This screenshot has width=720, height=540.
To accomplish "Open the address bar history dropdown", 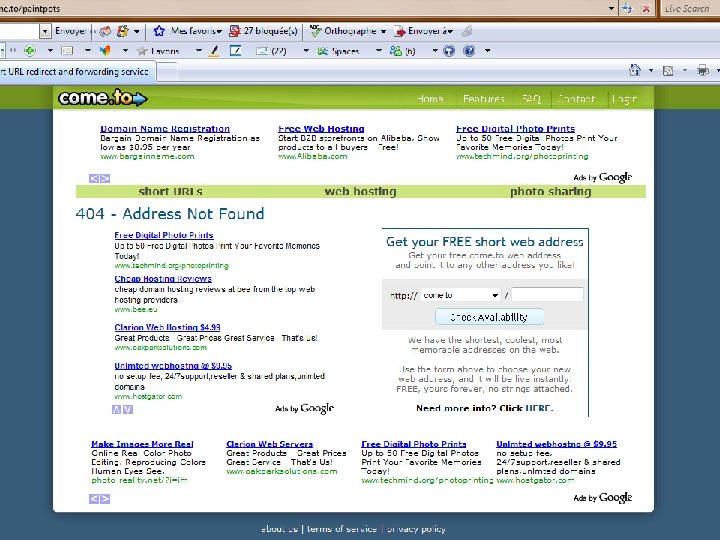I will (611, 8).
